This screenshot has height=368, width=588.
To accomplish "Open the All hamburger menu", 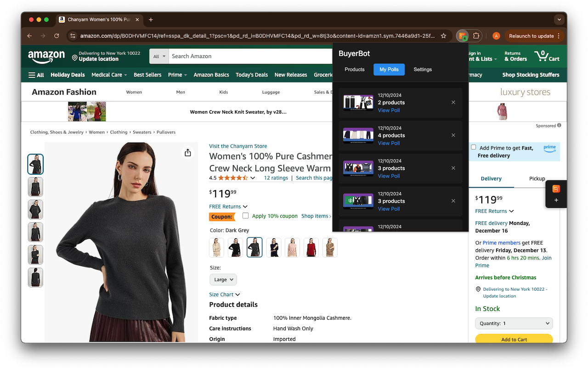I will tap(36, 75).
